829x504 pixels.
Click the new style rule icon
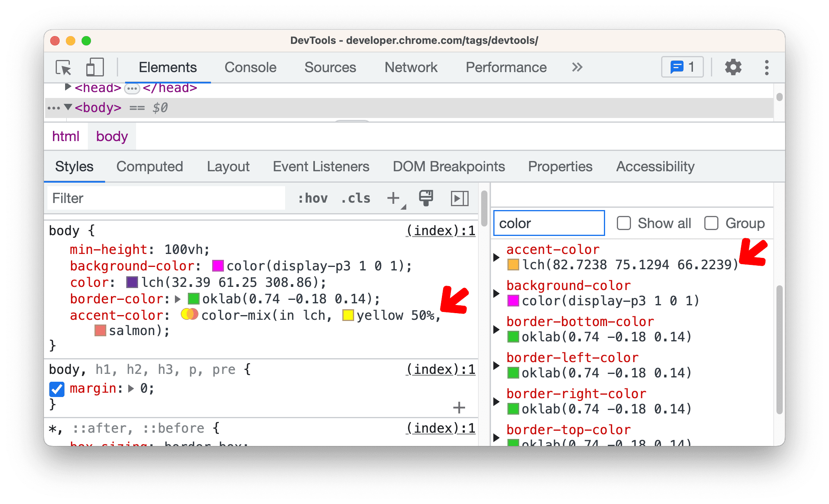[x=394, y=198]
